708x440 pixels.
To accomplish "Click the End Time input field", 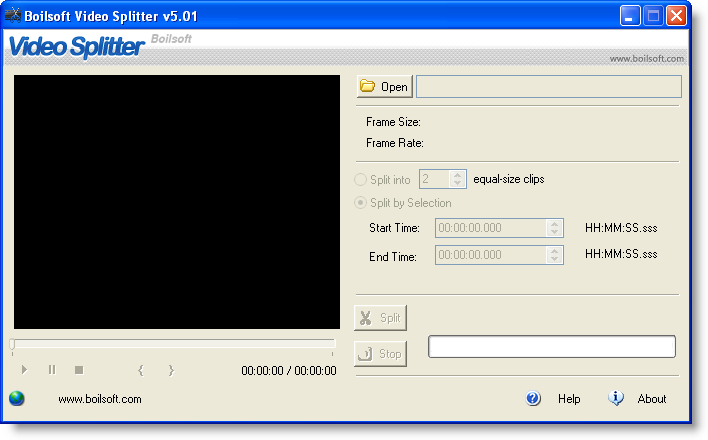I will pos(490,255).
